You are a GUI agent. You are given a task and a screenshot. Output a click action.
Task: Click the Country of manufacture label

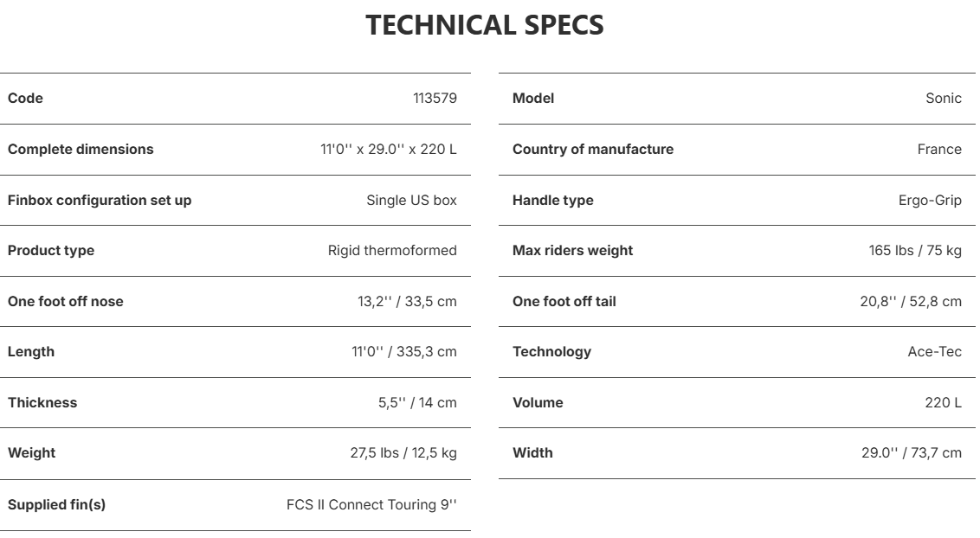click(x=593, y=149)
